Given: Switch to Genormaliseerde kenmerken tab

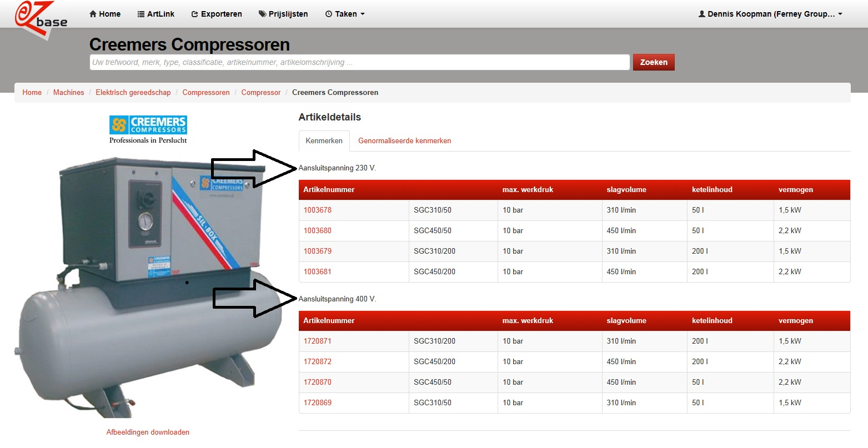Looking at the screenshot, I should [x=405, y=140].
